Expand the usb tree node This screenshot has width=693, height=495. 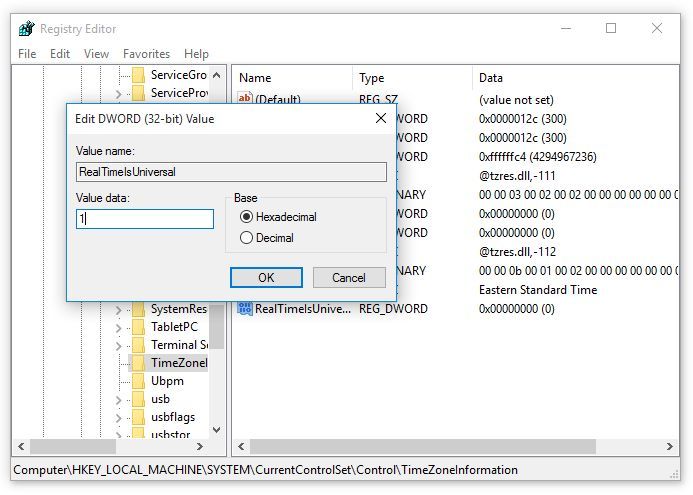(x=118, y=399)
